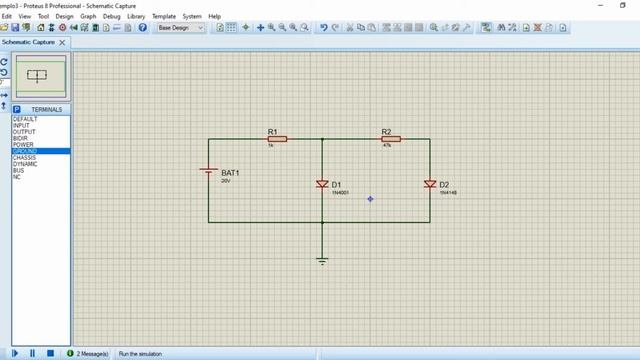
Task: Toggle the Wire Autorouter icon
Action: (486, 27)
